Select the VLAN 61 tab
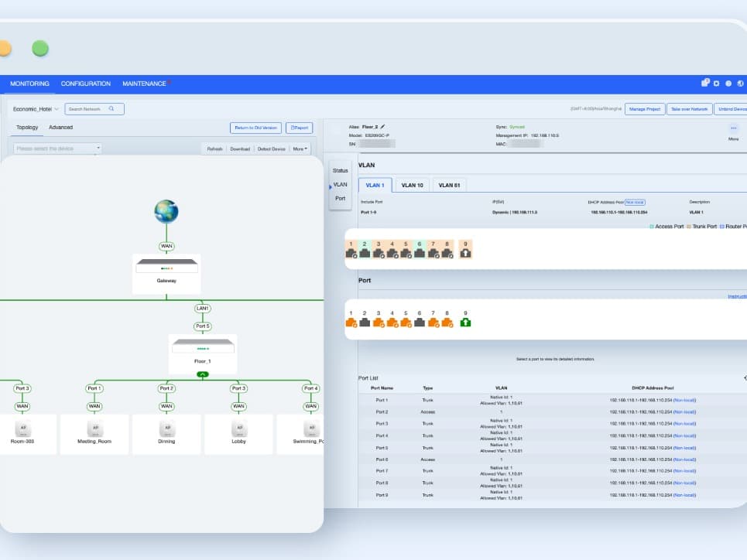747x560 pixels. click(449, 185)
